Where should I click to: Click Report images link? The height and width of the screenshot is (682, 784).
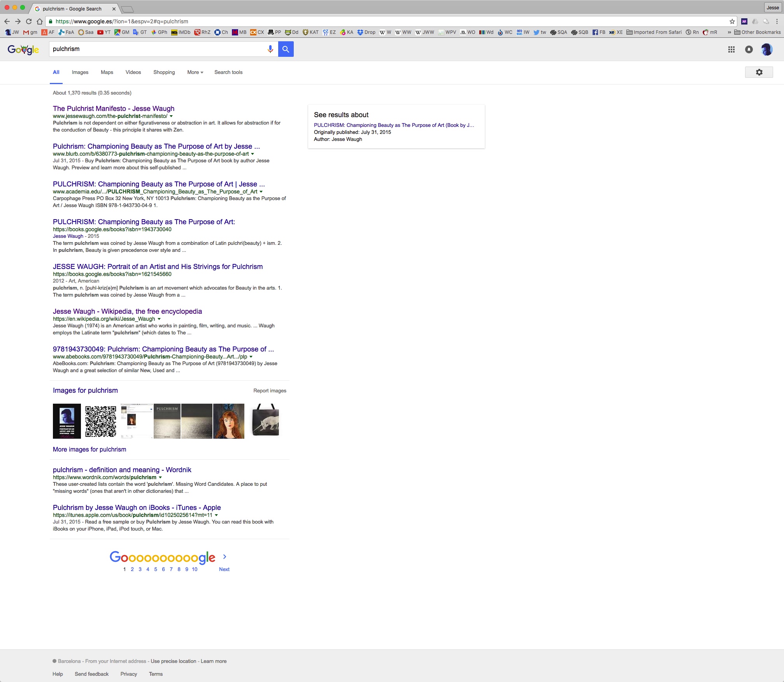[x=270, y=391]
